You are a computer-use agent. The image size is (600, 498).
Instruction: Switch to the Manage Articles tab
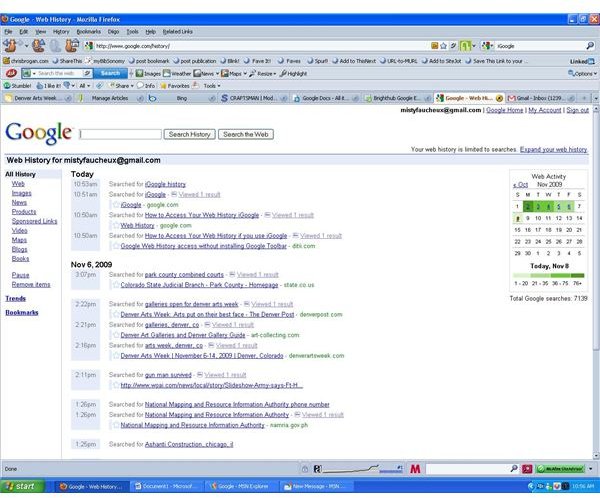point(110,98)
